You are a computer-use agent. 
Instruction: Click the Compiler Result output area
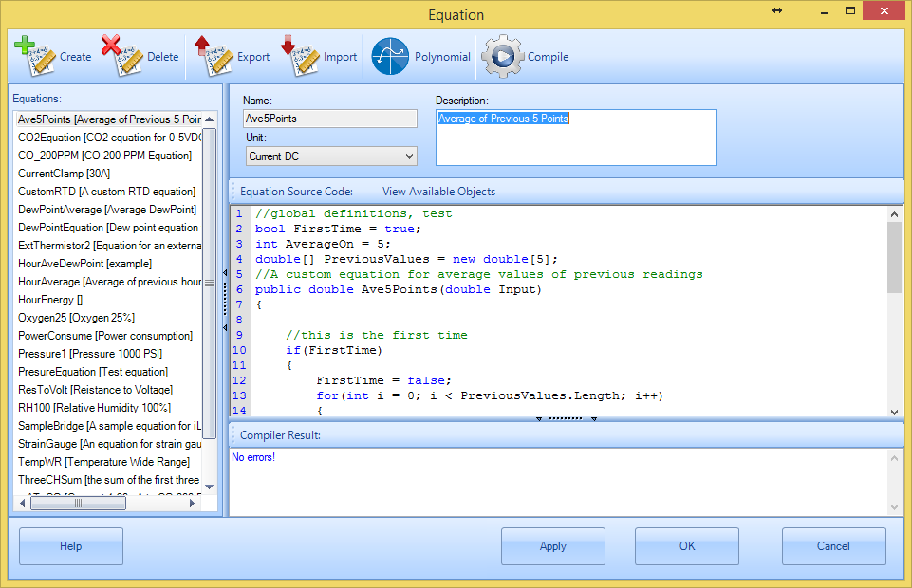tap(558, 481)
